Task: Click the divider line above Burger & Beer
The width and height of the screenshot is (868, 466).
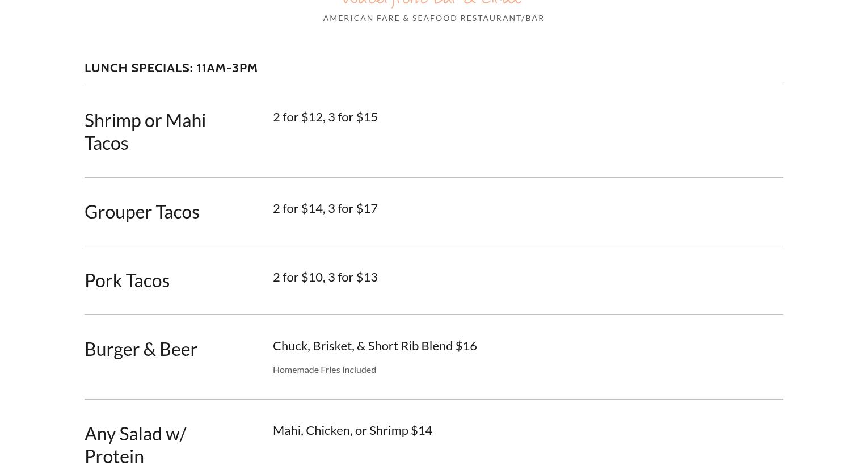Action: click(433, 315)
